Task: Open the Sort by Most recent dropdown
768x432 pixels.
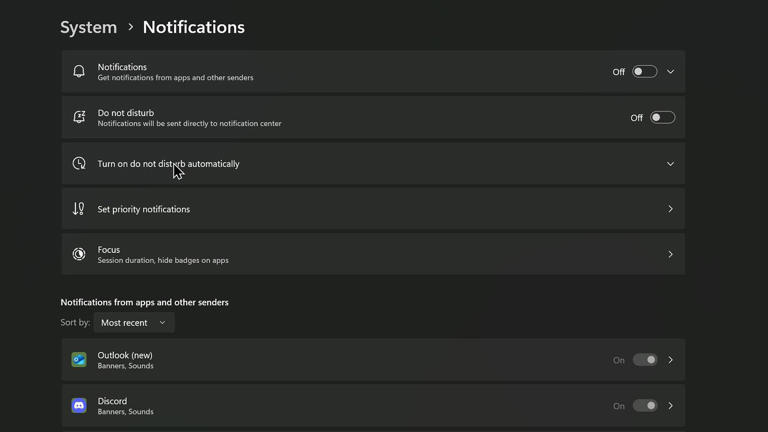Action: 134,323
